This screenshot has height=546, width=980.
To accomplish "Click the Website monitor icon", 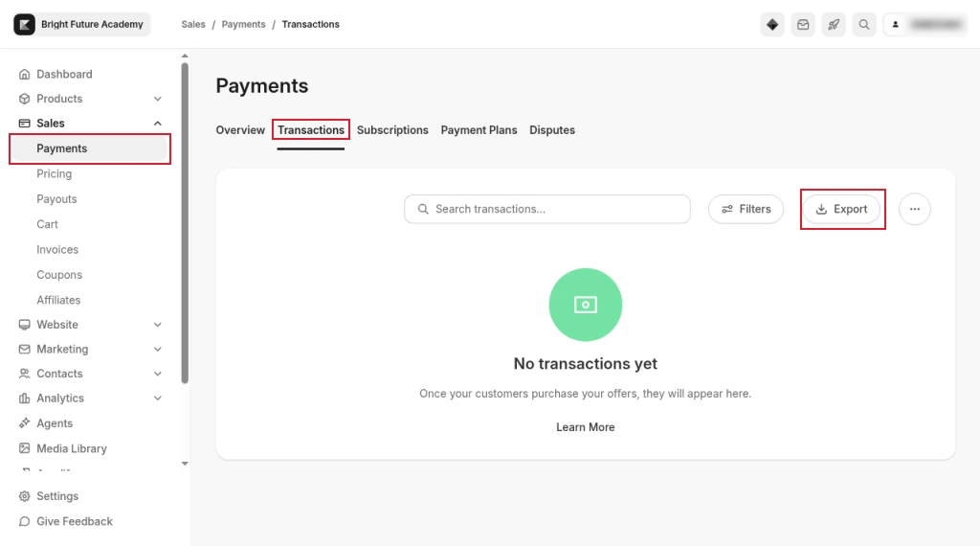I will [x=24, y=325].
